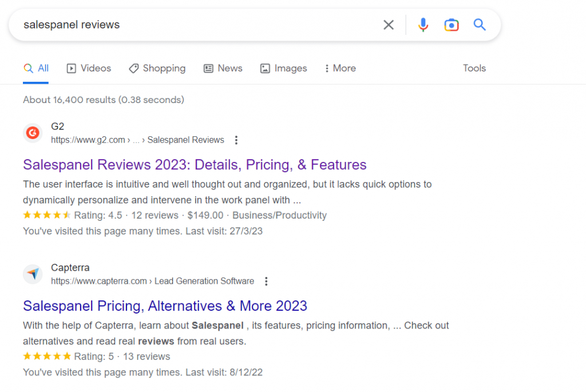Screen dimensions: 586x392
Task: Open Salespanel Reviews 2023 G2 result
Action: pyautogui.click(x=195, y=165)
